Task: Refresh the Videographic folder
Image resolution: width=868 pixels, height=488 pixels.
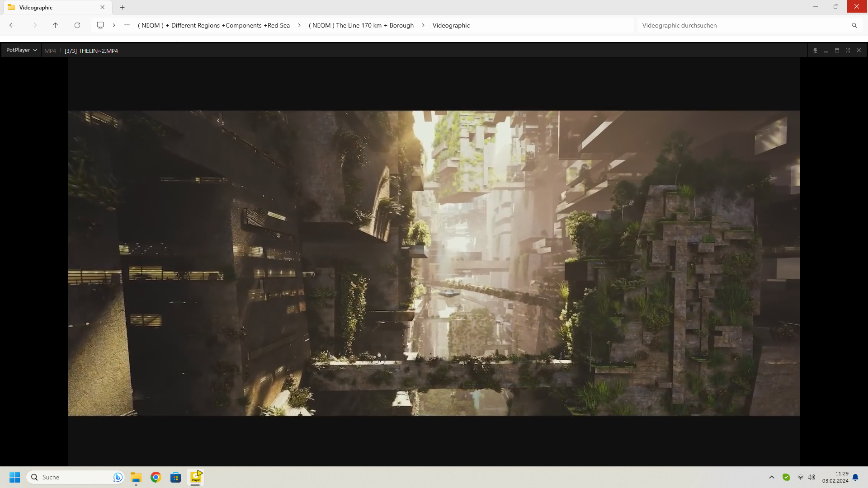Action: point(77,25)
